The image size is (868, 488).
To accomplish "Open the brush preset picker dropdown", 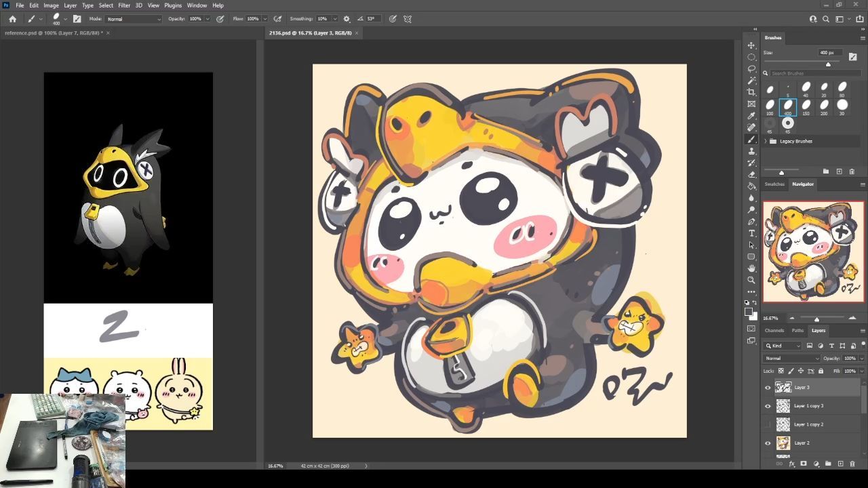I will pos(65,19).
